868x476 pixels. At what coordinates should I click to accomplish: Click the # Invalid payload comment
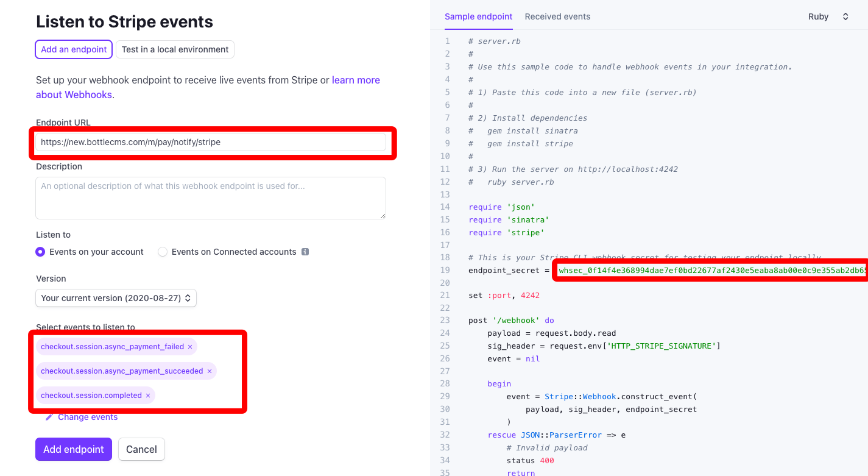547,447
